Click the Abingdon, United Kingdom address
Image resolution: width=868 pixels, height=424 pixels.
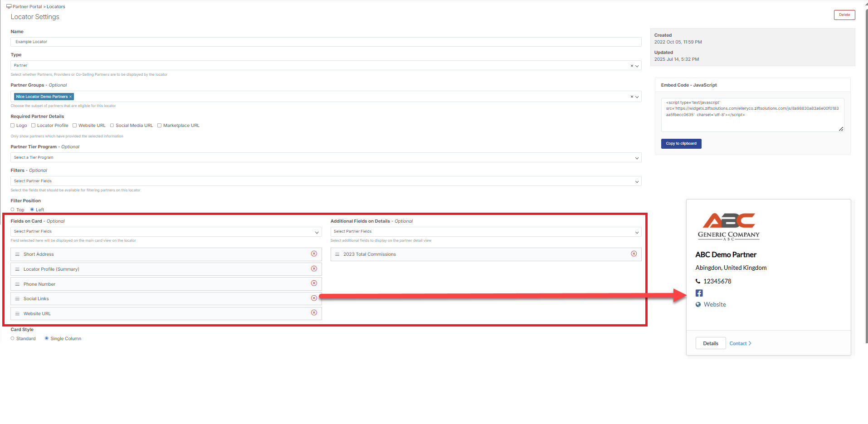tap(731, 268)
